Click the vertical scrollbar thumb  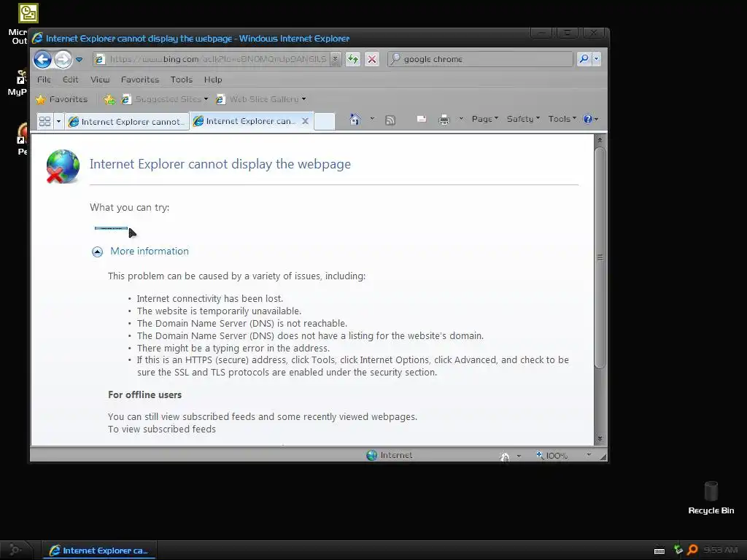[x=600, y=257]
